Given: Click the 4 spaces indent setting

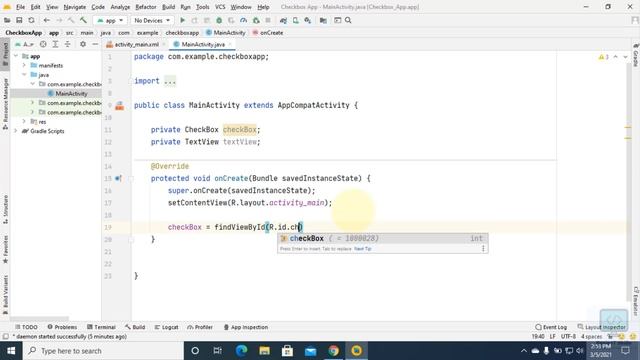Looking at the screenshot, I should [591, 336].
